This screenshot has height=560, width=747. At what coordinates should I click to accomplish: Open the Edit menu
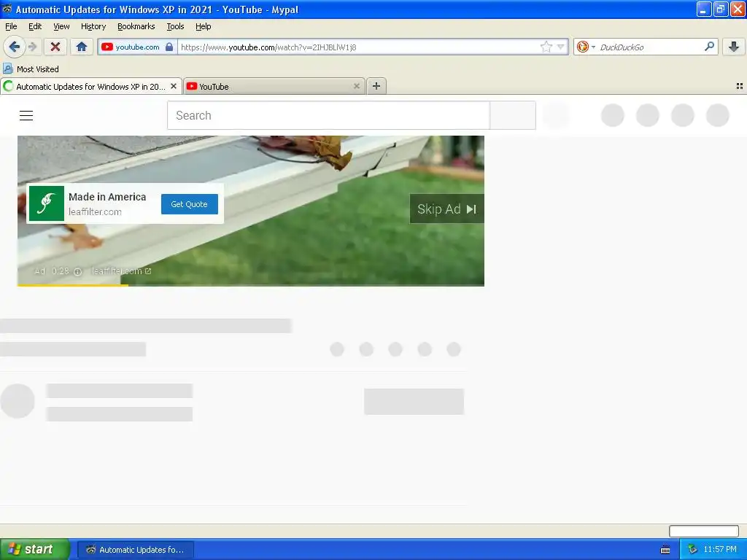(x=35, y=26)
